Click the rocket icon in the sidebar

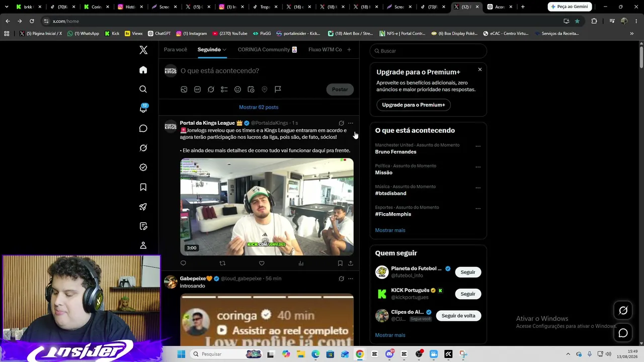click(143, 207)
